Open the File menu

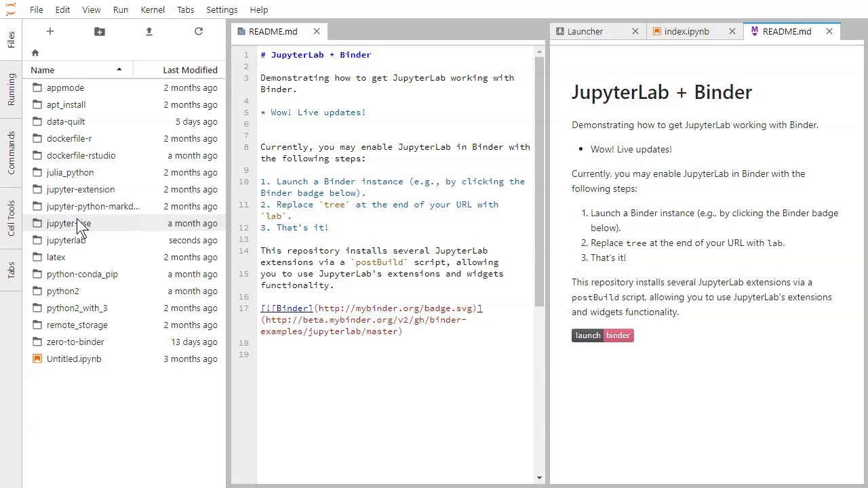click(37, 9)
